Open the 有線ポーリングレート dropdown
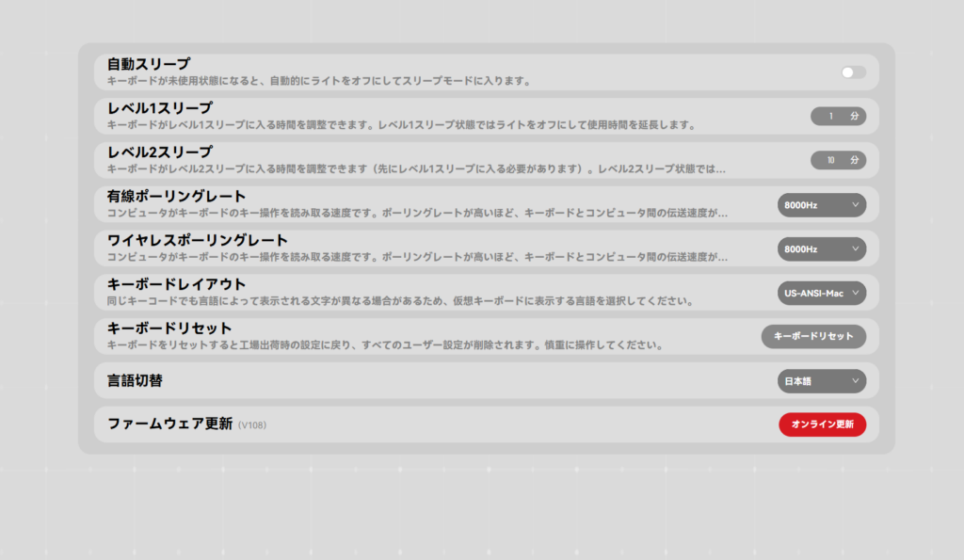Image resolution: width=964 pixels, height=560 pixels. (821, 205)
